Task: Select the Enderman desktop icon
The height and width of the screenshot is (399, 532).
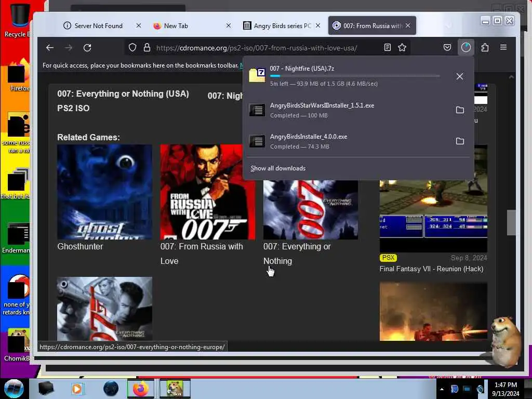Action: [17, 238]
